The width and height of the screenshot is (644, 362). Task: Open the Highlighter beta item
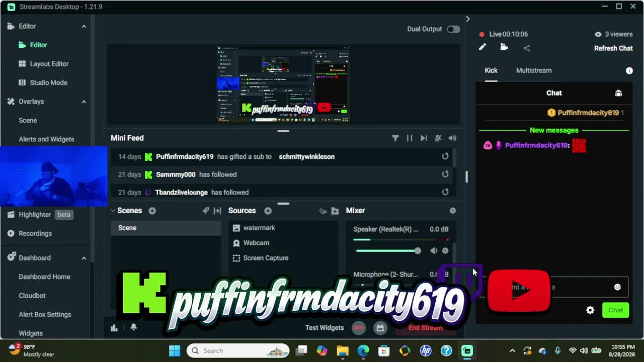pyautogui.click(x=39, y=215)
